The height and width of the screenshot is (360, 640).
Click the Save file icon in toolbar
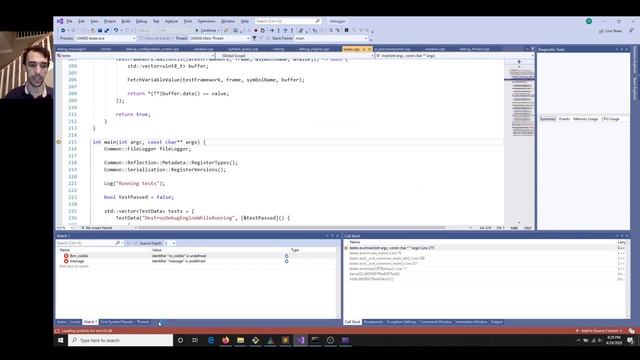(100, 31)
